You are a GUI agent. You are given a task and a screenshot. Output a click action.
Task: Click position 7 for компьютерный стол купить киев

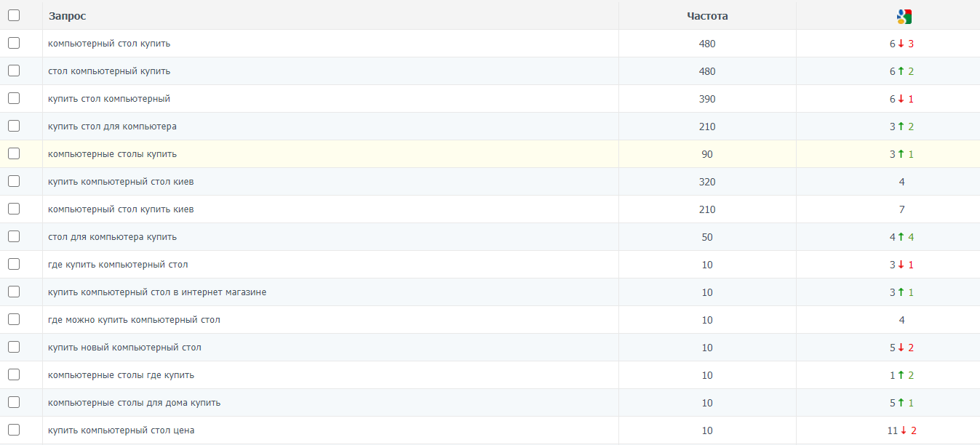point(901,209)
